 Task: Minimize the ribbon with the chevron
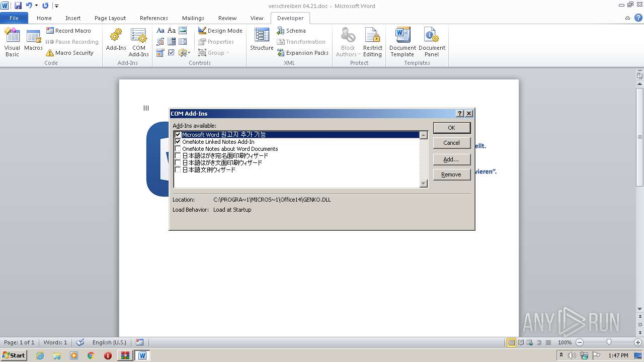(x=628, y=18)
